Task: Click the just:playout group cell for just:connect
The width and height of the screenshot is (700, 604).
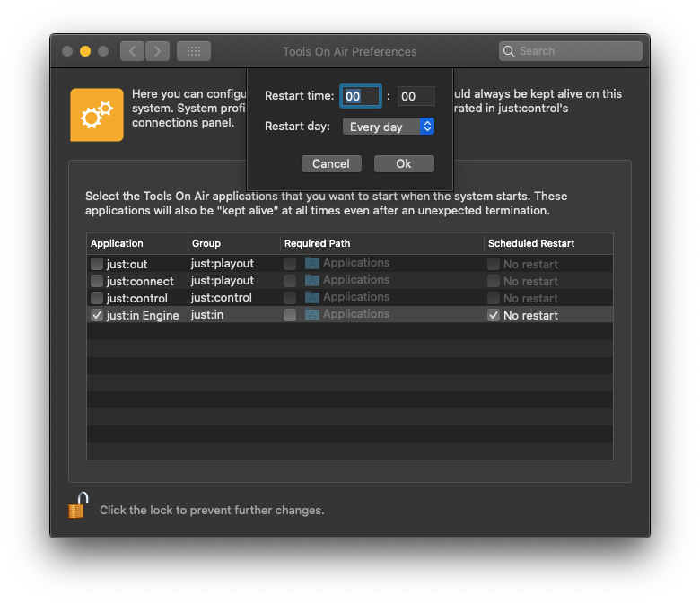Action: (223, 280)
